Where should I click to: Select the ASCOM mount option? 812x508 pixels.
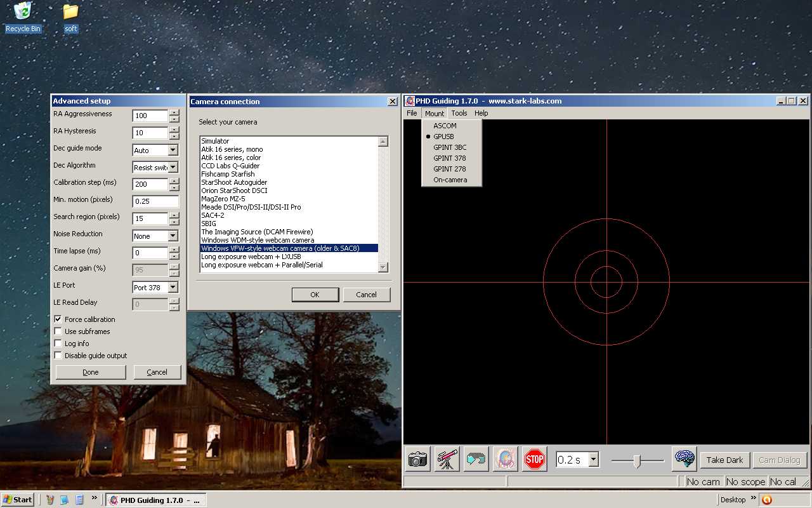coord(452,126)
